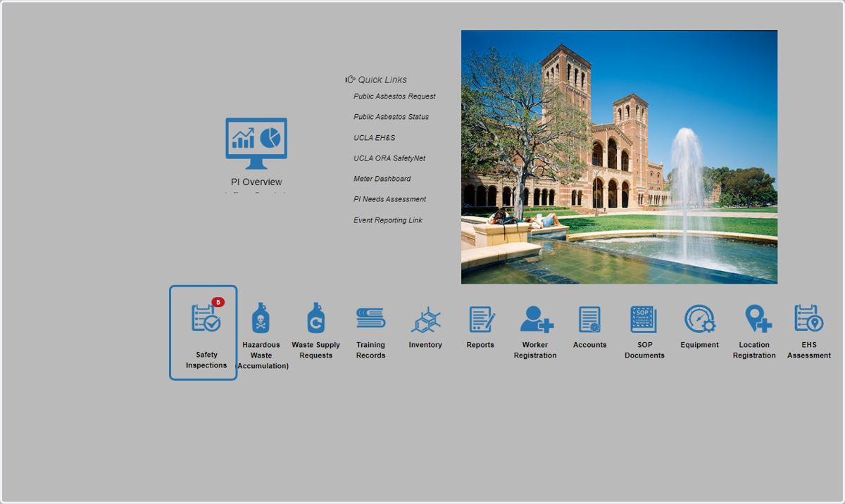Click the red 5 notification badge
The height and width of the screenshot is (504, 845).
coord(218,302)
